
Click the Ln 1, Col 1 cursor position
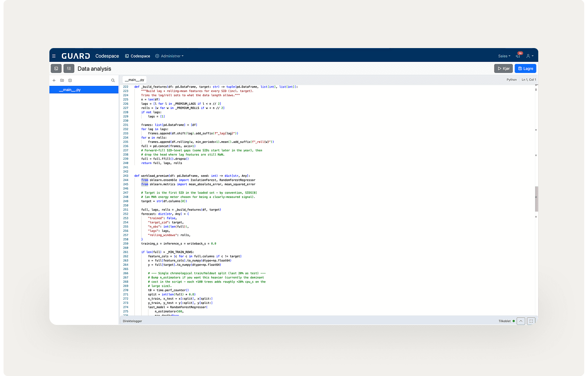pos(528,79)
